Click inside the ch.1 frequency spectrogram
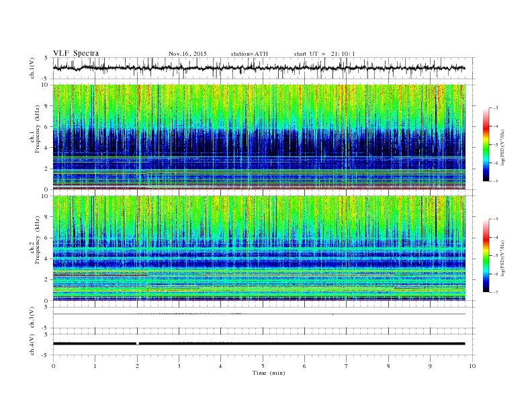 (259, 137)
